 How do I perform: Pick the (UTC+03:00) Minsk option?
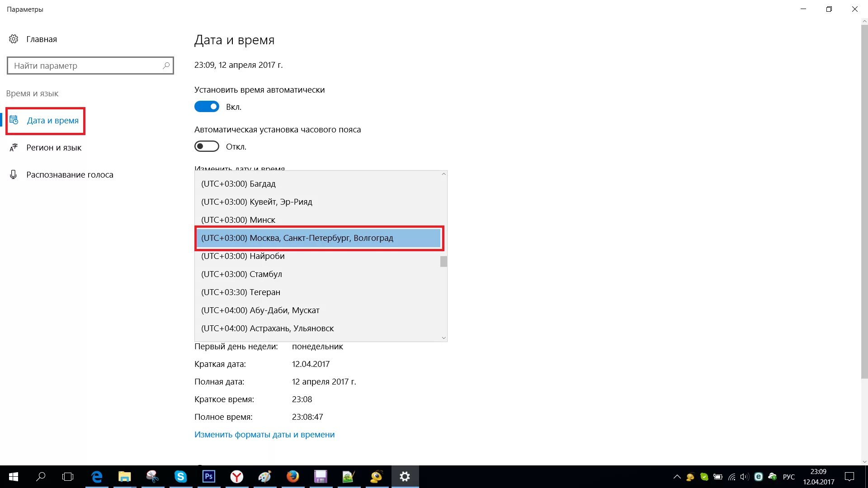point(238,220)
